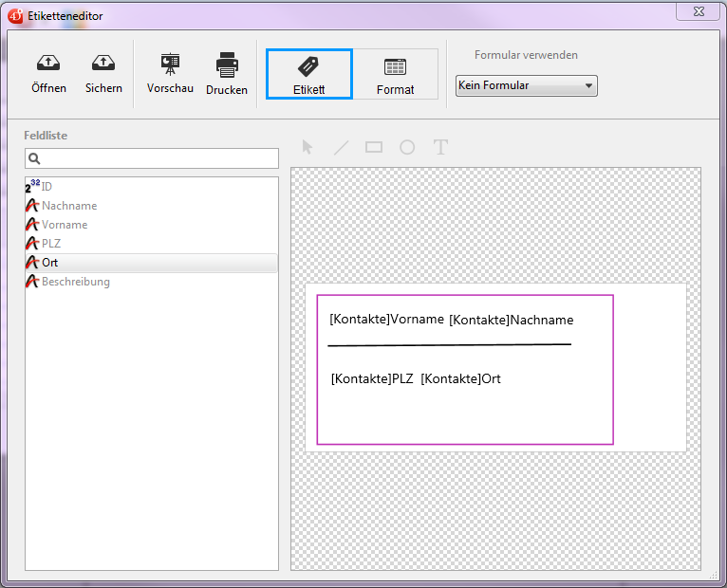This screenshot has width=727, height=588.
Task: Click the Drucken printer icon
Action: (227, 64)
